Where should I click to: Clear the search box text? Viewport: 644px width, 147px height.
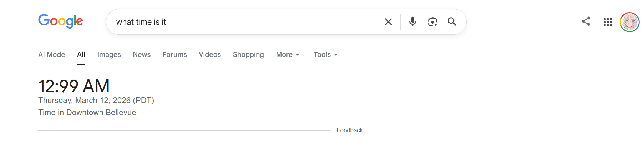tap(388, 22)
